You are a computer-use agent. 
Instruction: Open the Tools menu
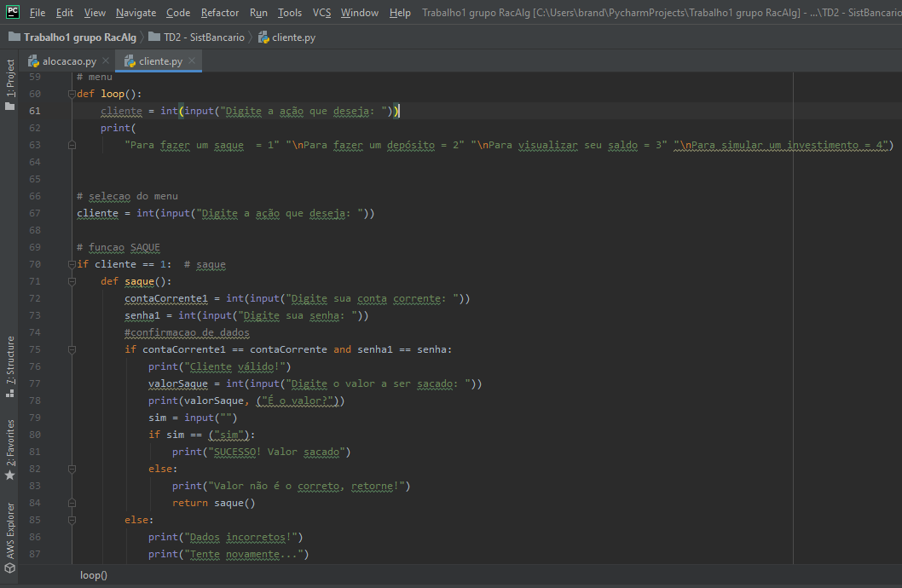point(289,13)
